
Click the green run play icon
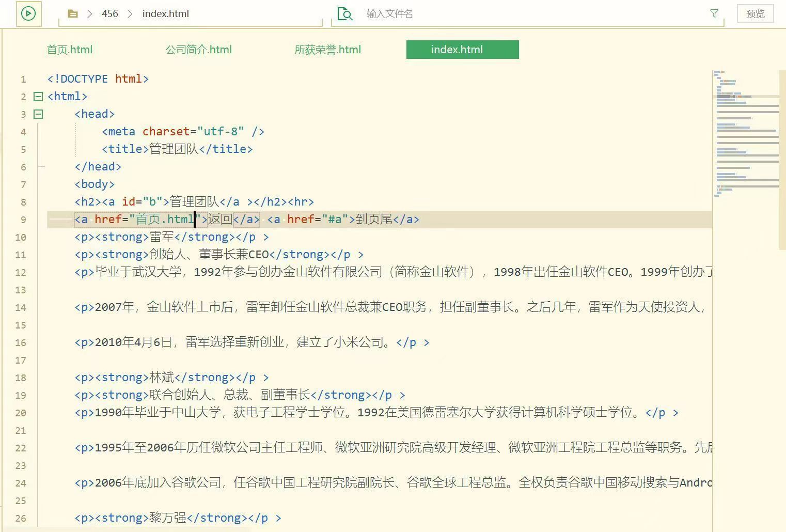click(28, 13)
